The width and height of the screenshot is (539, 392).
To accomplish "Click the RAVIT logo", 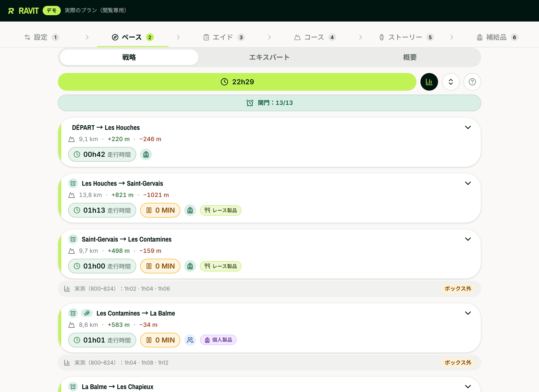I will point(23,11).
